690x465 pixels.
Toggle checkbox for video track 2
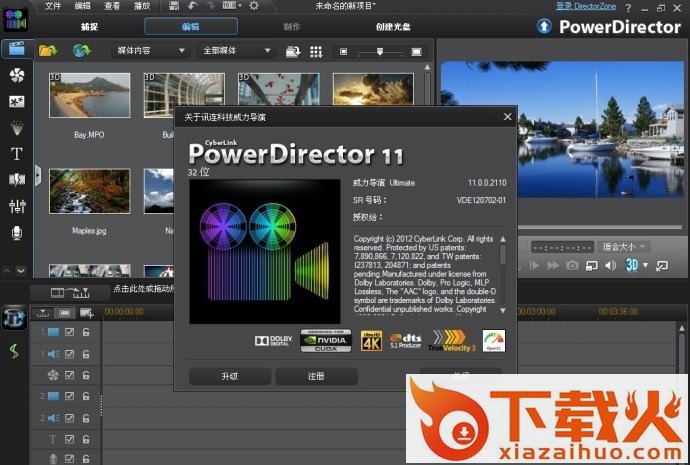(70, 396)
